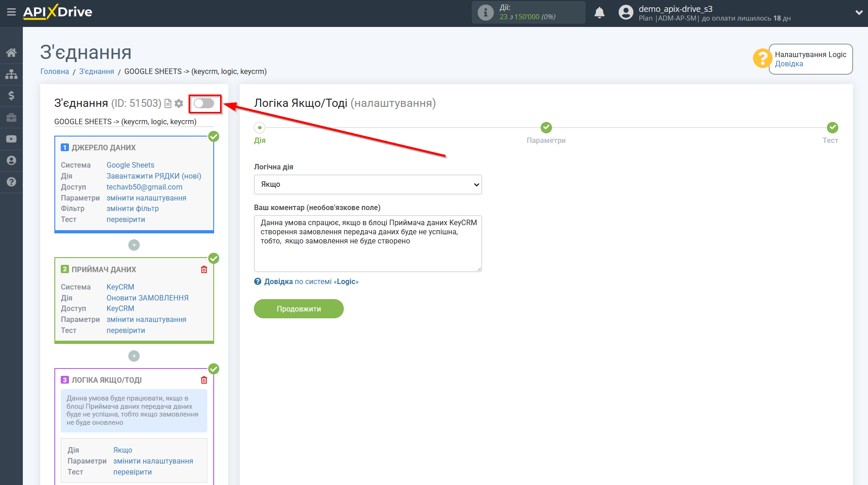Click the З'єднання breadcrumb
The height and width of the screenshot is (485, 868).
[97, 71]
